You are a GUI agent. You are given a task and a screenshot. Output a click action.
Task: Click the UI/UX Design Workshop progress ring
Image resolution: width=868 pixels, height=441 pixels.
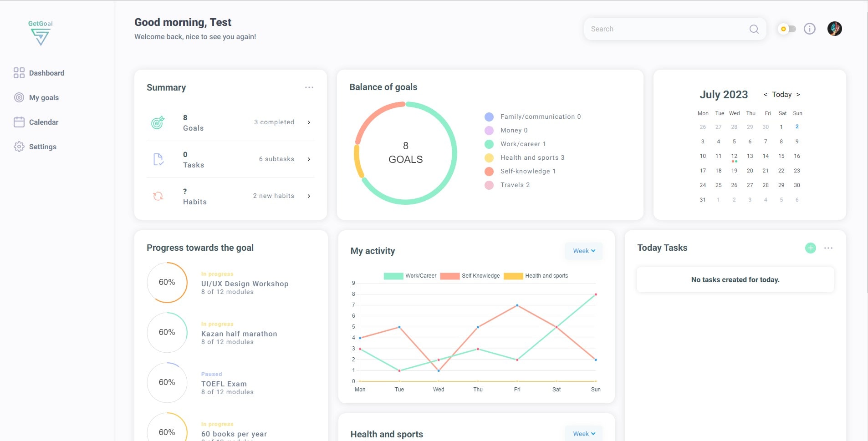coord(167,283)
